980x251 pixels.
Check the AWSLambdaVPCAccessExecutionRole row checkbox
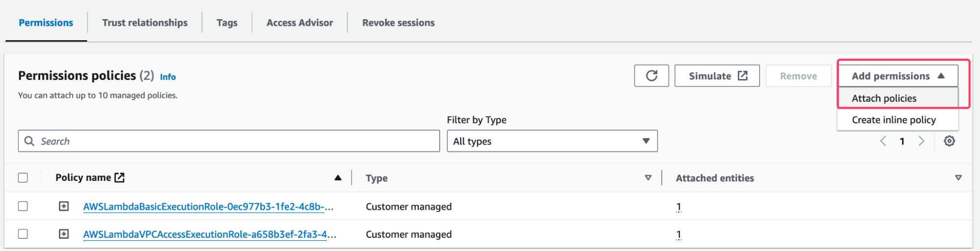(x=23, y=234)
